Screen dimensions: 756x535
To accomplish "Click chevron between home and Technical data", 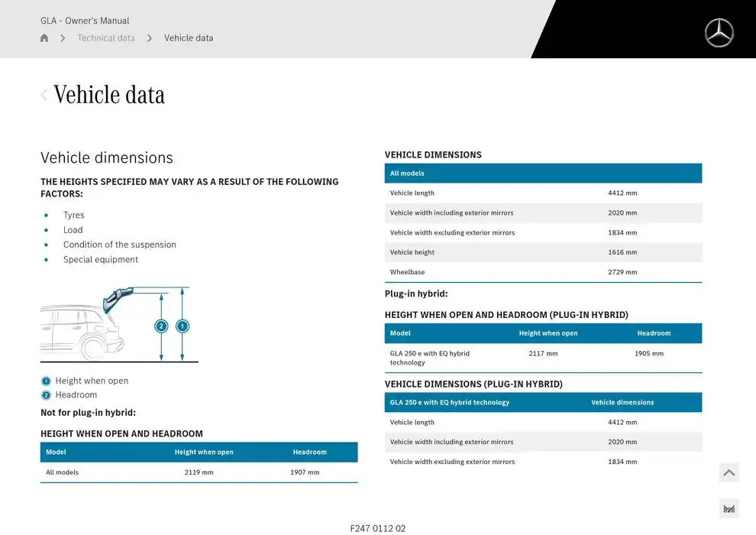I will click(x=63, y=38).
